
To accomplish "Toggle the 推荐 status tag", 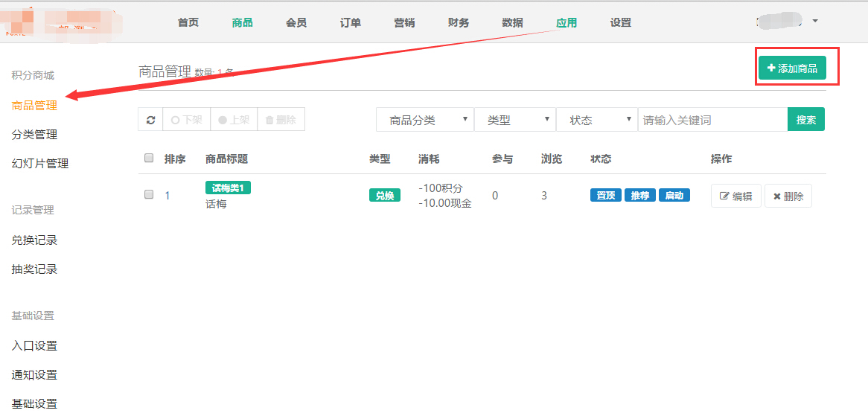I will (639, 196).
